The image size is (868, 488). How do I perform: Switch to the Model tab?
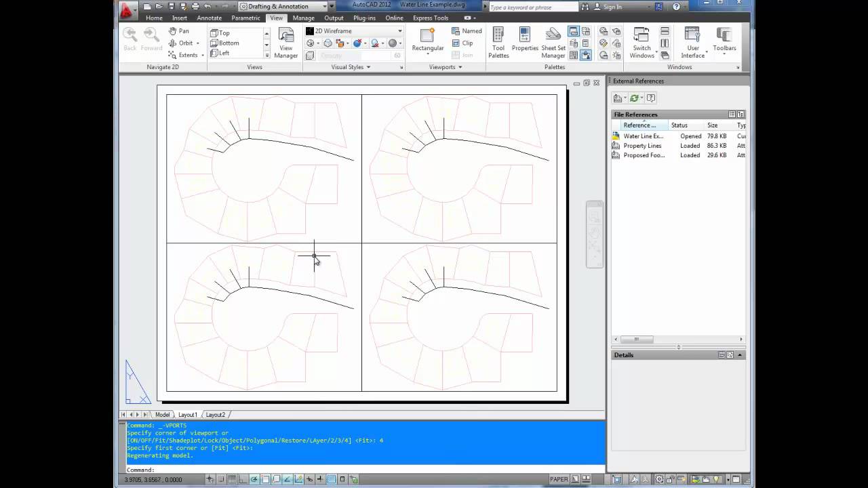pos(162,415)
